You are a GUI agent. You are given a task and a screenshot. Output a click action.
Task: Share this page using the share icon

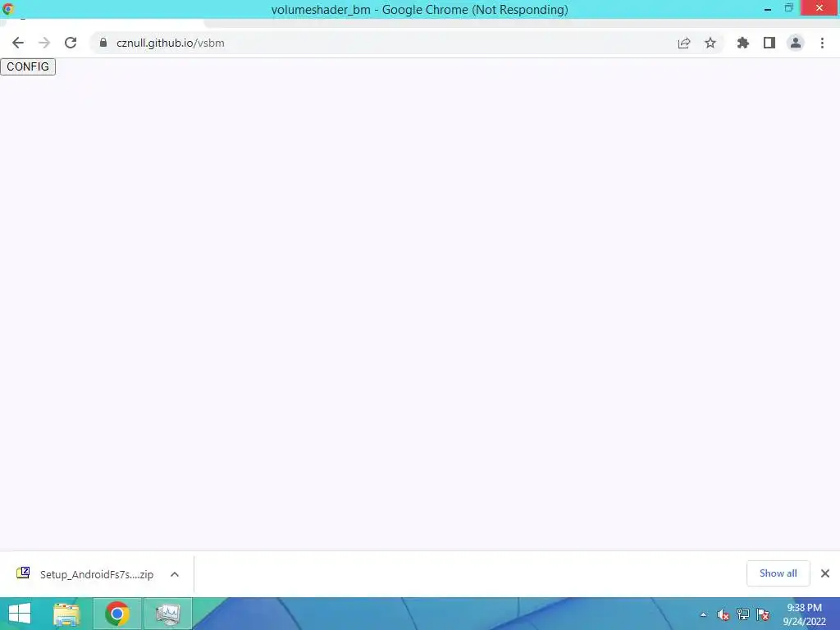[x=684, y=43]
